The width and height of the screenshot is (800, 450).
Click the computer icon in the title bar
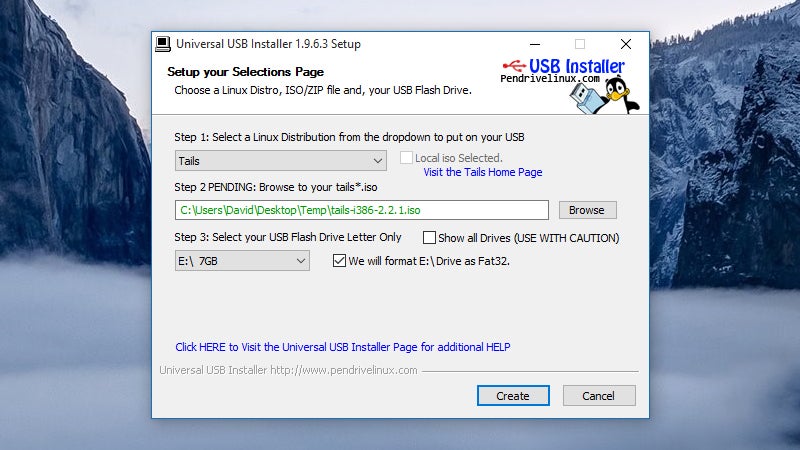click(163, 44)
